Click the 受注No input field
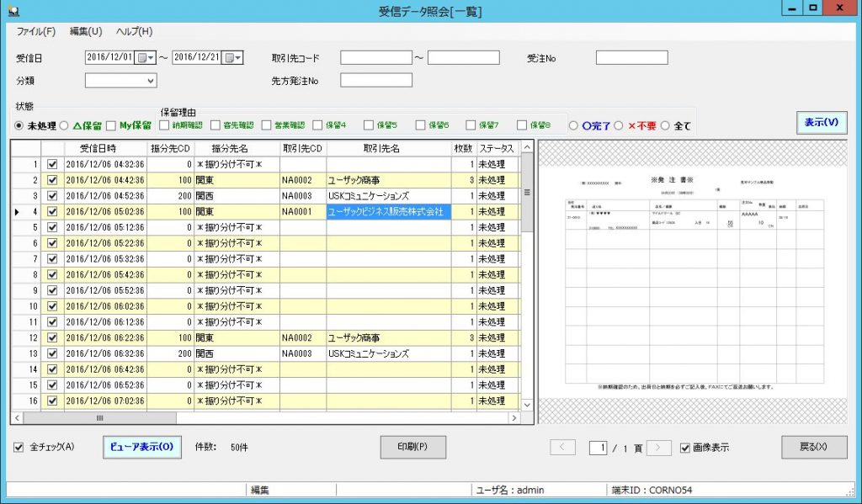The height and width of the screenshot is (504, 862). pos(632,58)
